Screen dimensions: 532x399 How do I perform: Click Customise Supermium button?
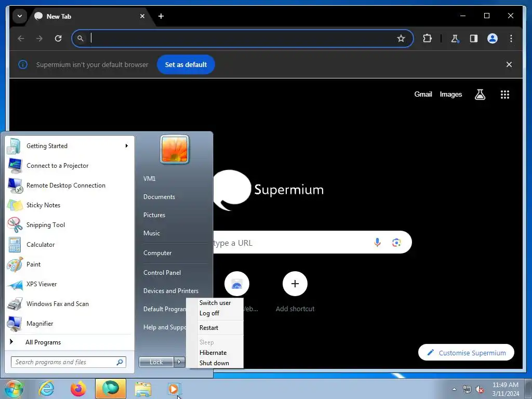(x=466, y=353)
